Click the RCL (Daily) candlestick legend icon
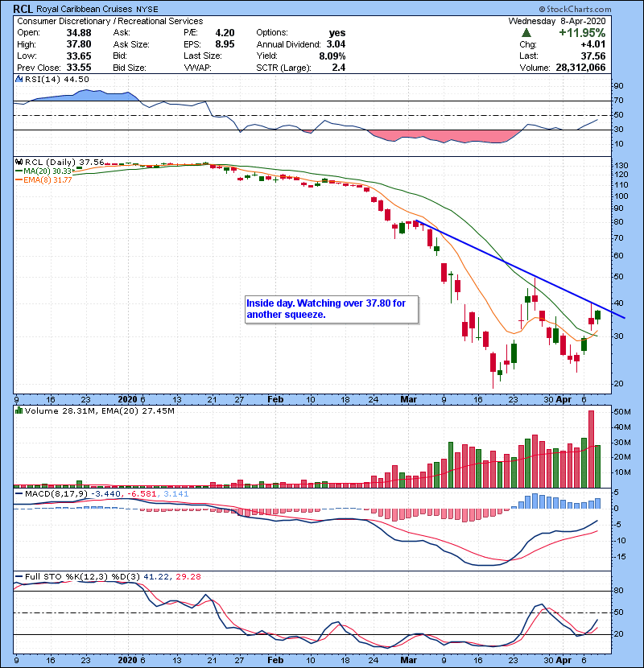Screen dimensions: 644x668 (18, 162)
